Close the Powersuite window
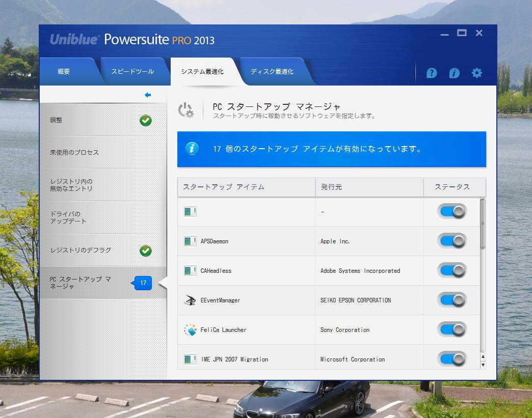Image resolution: width=532 pixels, height=418 pixels. [479, 33]
